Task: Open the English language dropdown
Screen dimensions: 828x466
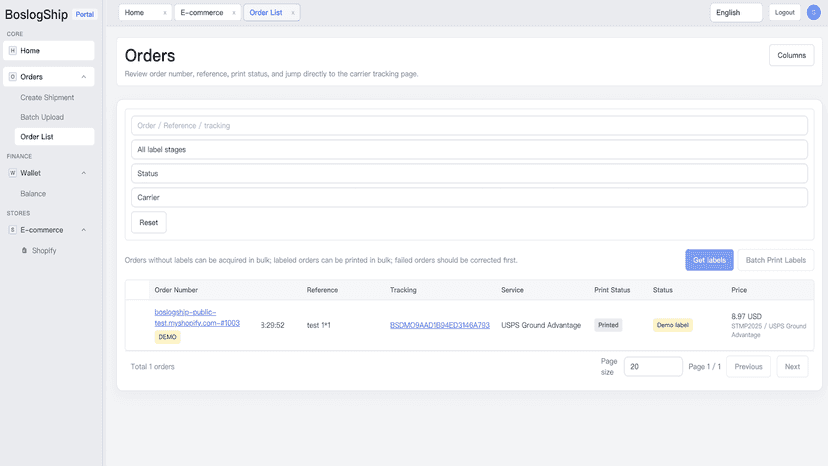Action: point(736,12)
